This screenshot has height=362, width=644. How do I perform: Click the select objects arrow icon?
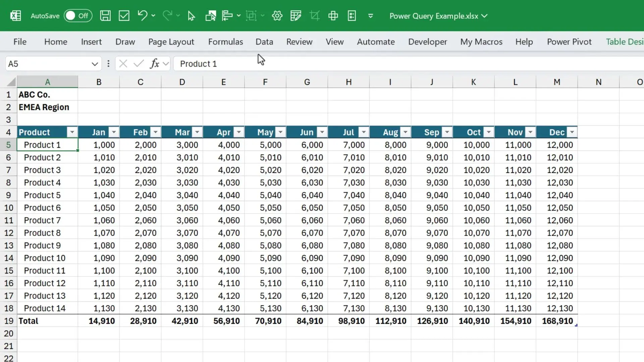(x=191, y=15)
